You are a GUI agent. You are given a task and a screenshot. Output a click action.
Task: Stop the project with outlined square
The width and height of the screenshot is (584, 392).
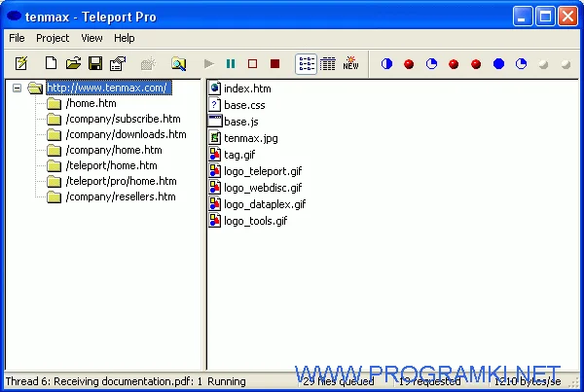[252, 64]
